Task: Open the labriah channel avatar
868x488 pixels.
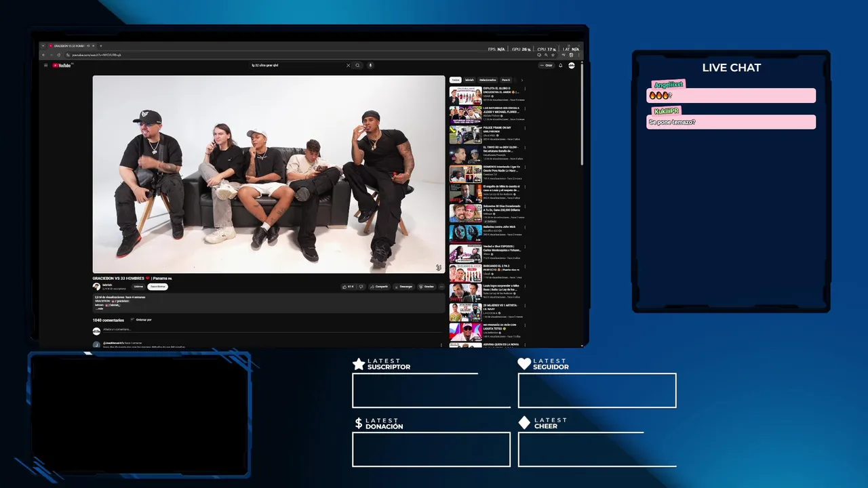Action: click(96, 287)
